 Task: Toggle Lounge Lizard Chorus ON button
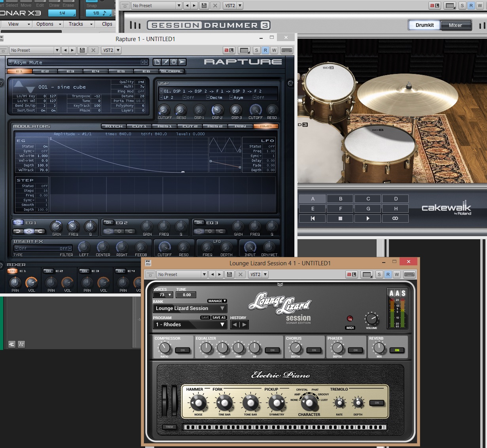click(x=314, y=350)
